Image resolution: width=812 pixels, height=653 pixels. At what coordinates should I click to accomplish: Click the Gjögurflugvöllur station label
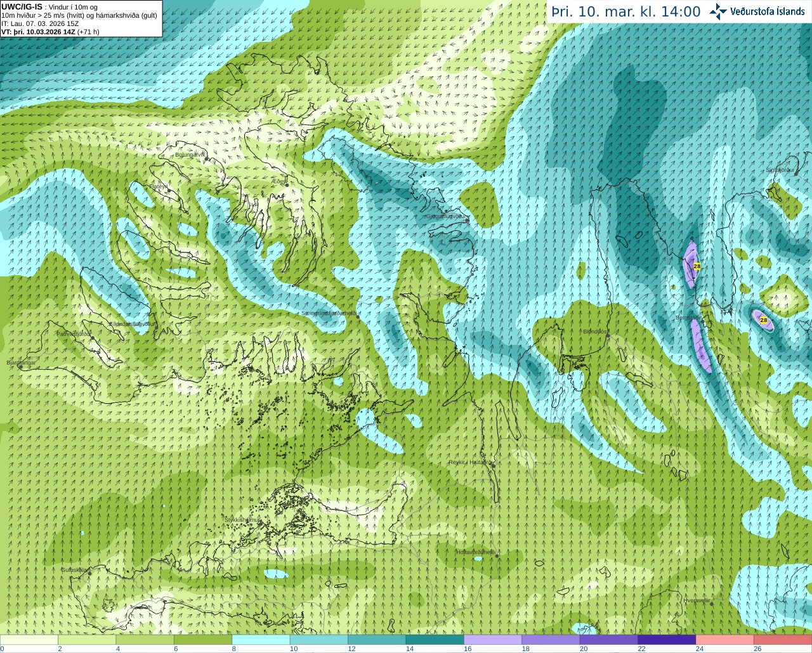point(447,216)
